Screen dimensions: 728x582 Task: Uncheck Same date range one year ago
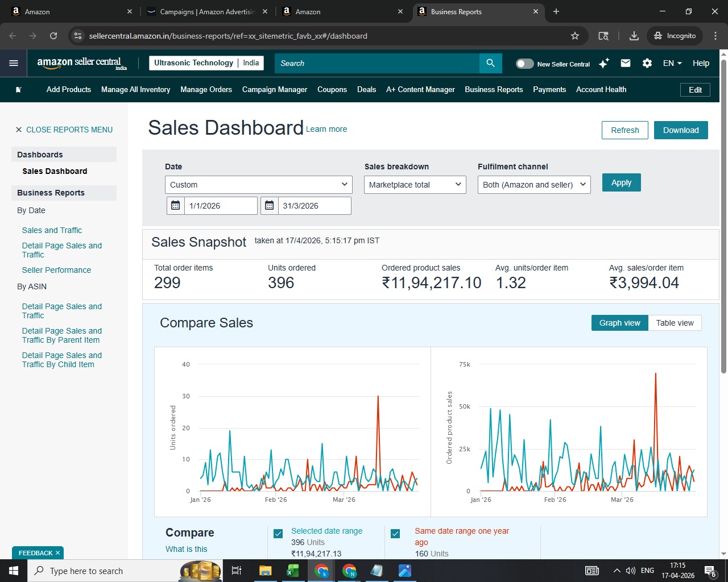tap(395, 534)
